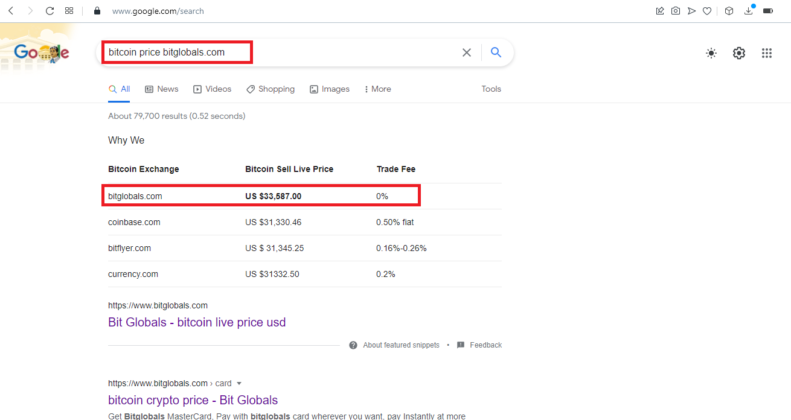Open the cube extensions icon
The image size is (791, 420).
[729, 11]
